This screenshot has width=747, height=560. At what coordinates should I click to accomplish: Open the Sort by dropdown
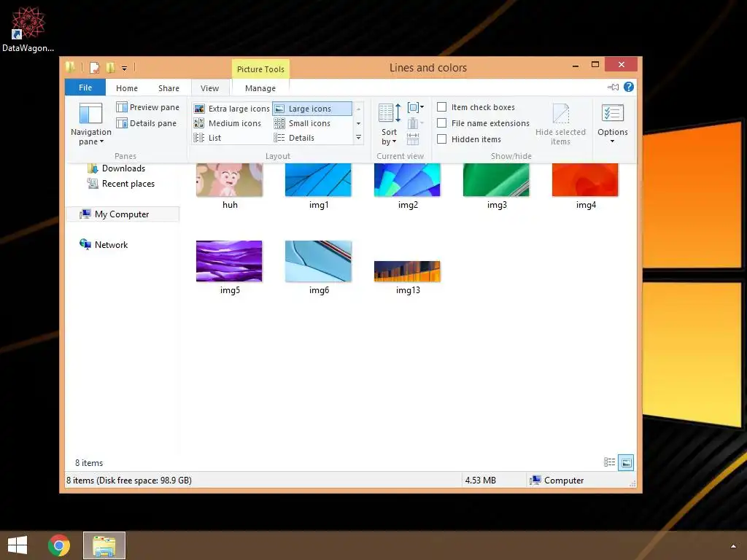(390, 125)
